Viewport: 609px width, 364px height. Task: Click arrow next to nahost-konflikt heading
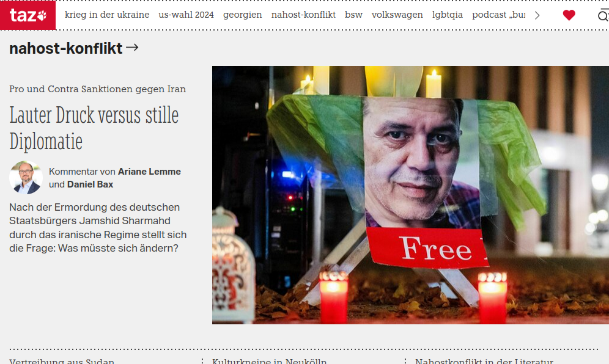point(132,48)
